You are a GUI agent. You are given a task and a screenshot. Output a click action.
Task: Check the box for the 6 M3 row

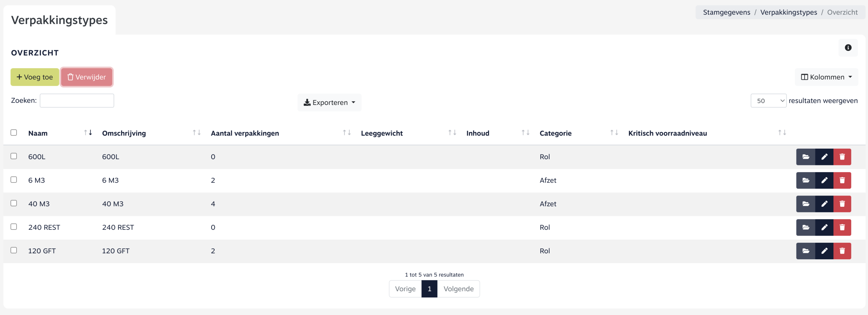pyautogui.click(x=14, y=180)
